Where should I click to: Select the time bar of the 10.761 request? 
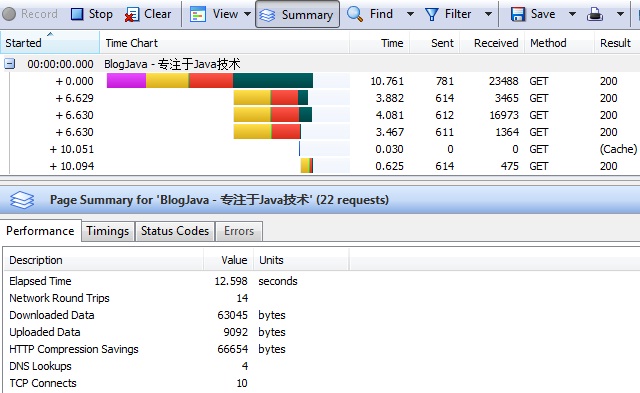pyautogui.click(x=210, y=81)
